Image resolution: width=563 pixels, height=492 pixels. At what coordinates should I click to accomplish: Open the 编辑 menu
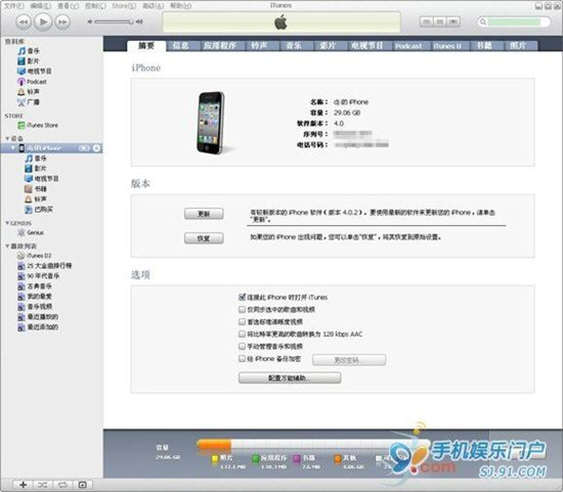pos(41,6)
